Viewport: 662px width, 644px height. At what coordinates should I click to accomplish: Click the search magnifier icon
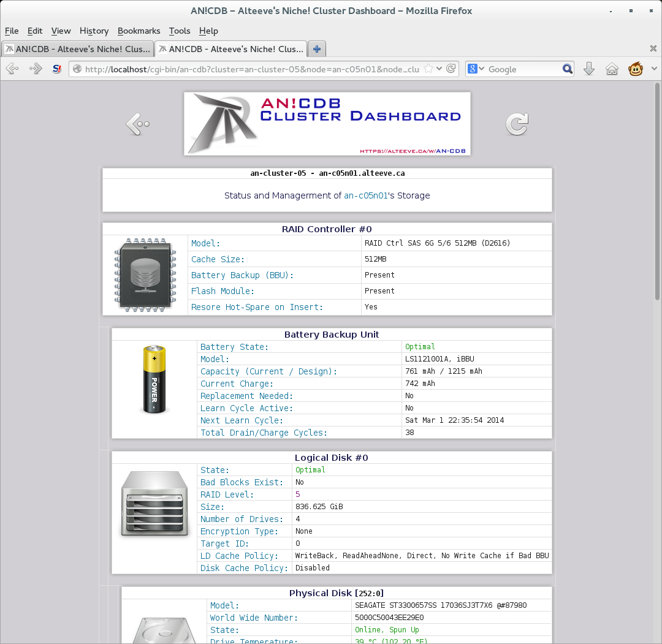(x=568, y=69)
